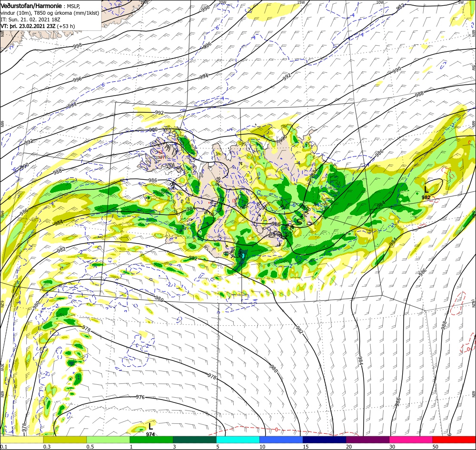Click the legend value 50
The image size is (476, 450).
click(436, 446)
